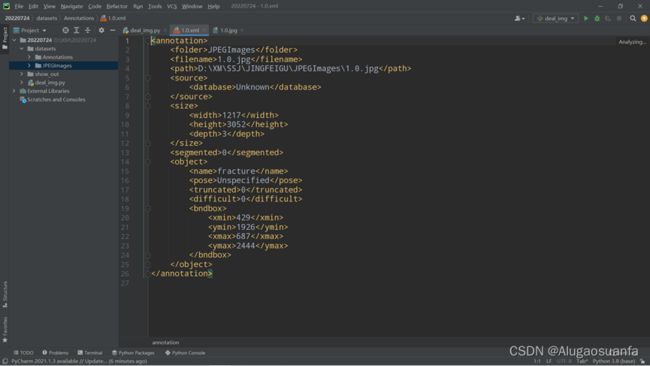This screenshot has height=366, width=650.
Task: Open the Edit menu
Action: click(33, 6)
